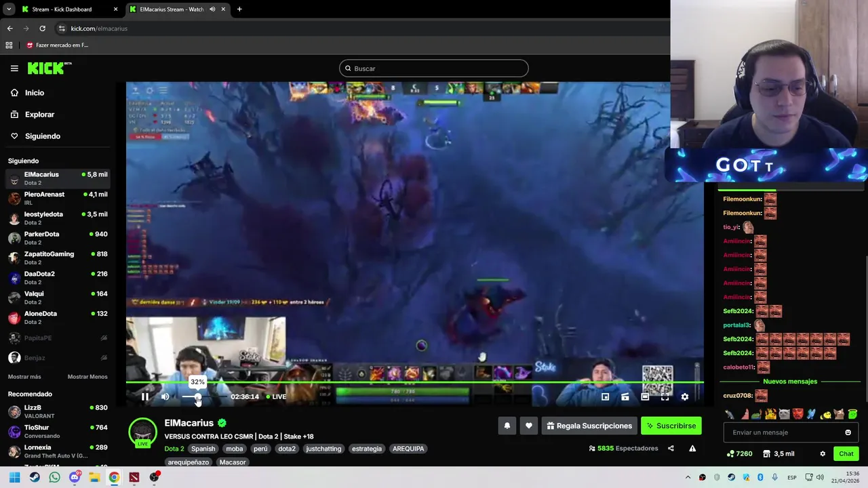Image resolution: width=868 pixels, height=488 pixels.
Task: Open the emoji picker in the chat input
Action: 848,432
